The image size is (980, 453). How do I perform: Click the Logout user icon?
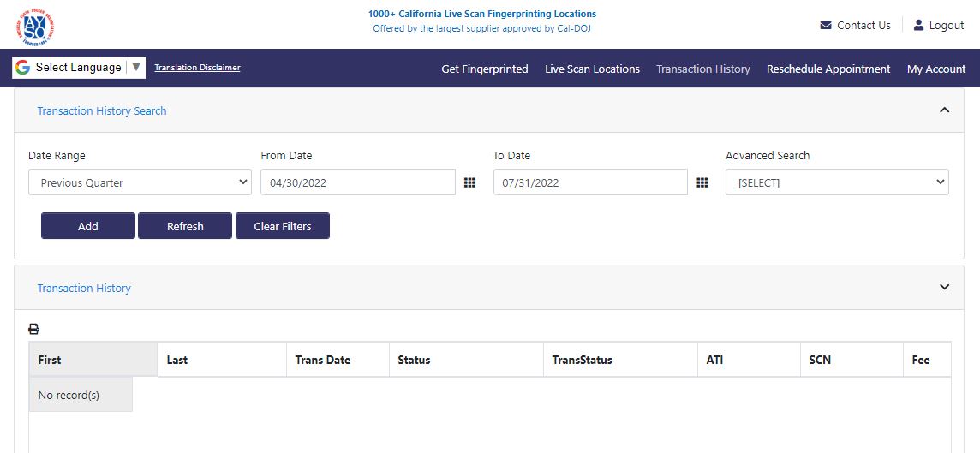(919, 26)
